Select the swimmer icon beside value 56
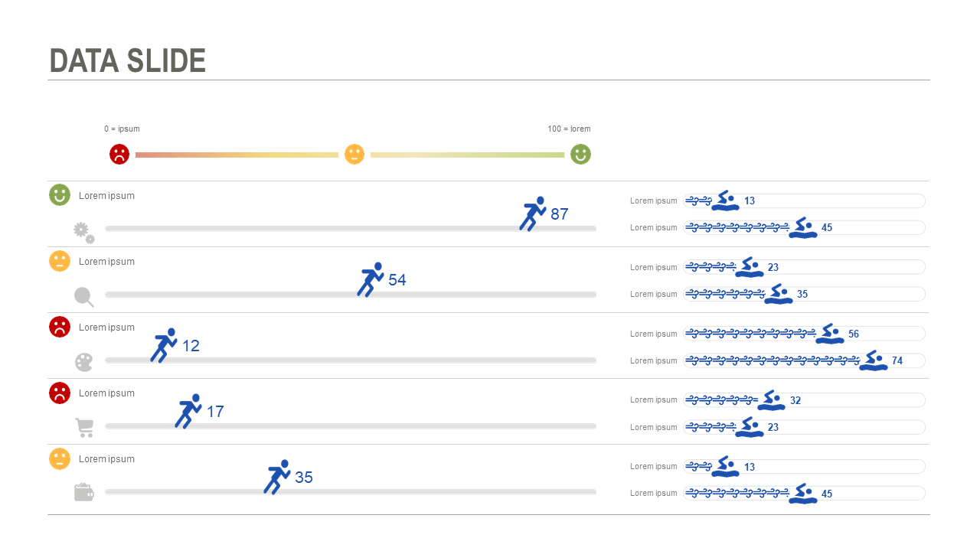This screenshot has height=551, width=980. (830, 334)
